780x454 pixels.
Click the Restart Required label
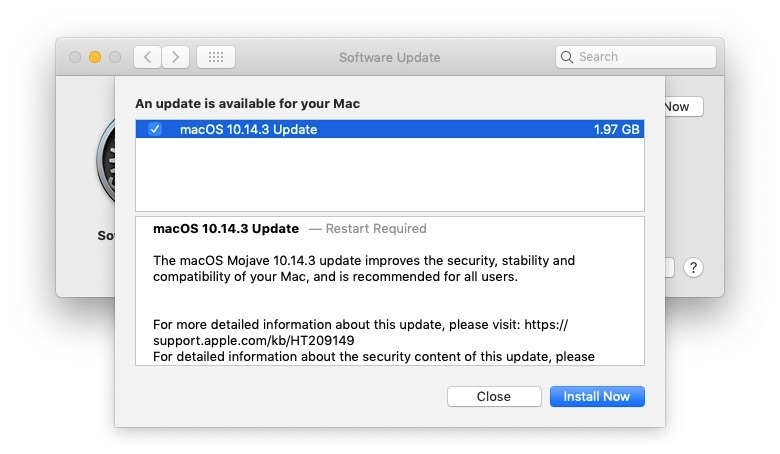[375, 228]
